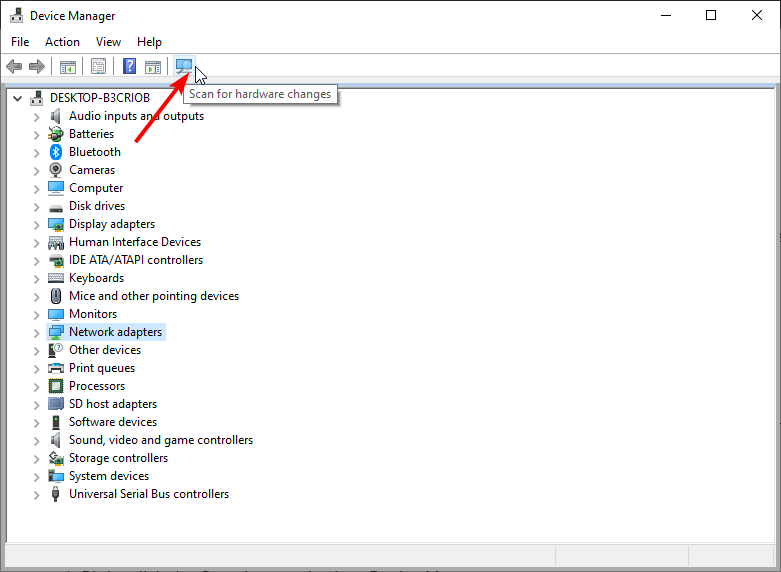Open the View menu

pos(108,42)
